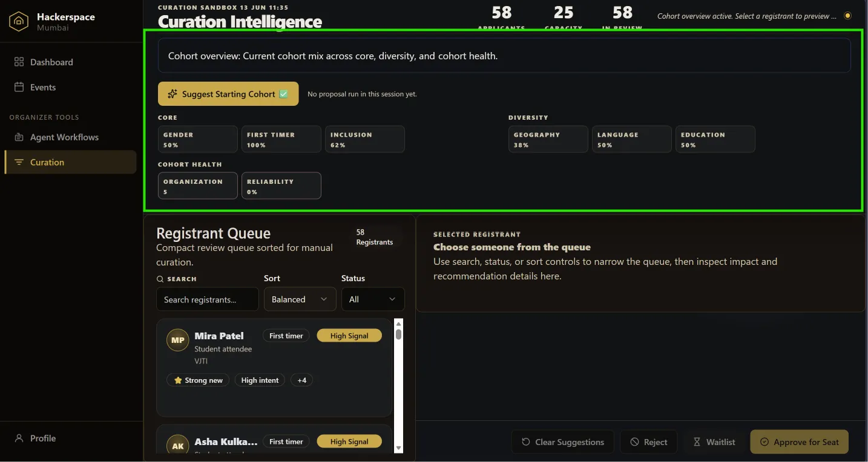Click the magnifier icon beside SEARCH label

160,279
